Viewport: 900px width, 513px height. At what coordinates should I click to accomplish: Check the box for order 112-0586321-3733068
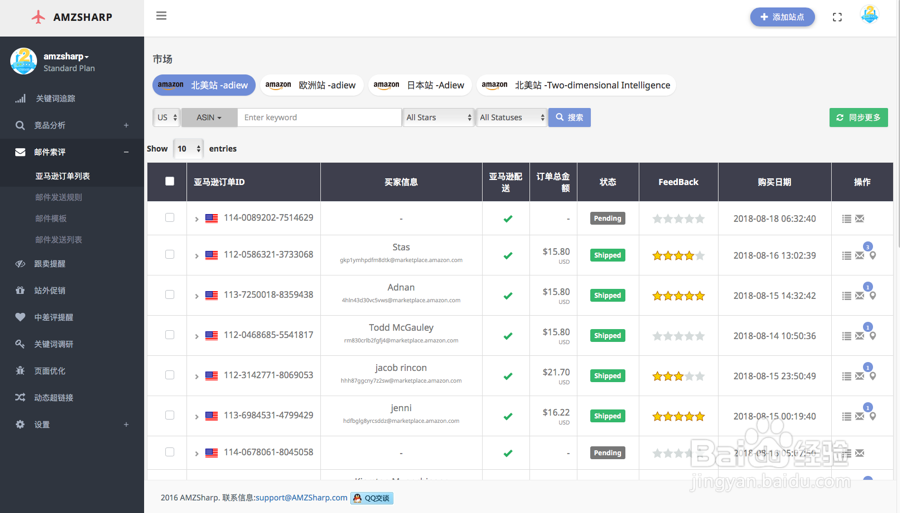click(169, 254)
